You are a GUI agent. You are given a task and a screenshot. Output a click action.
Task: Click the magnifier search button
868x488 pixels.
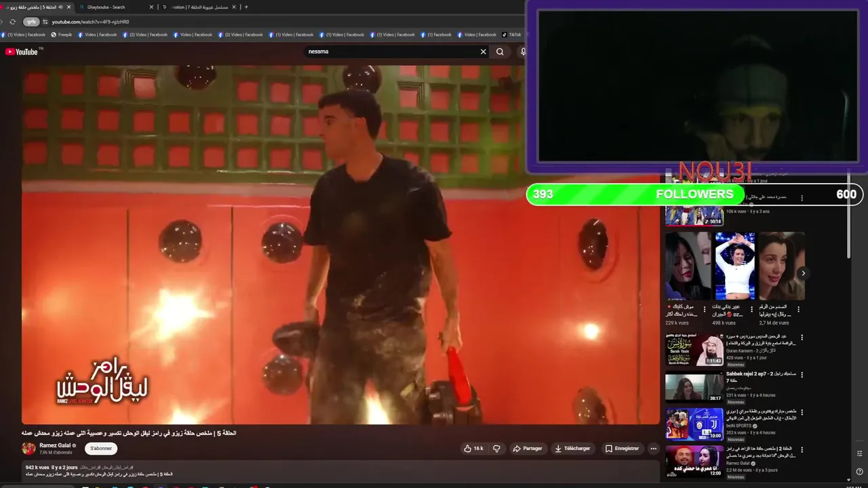500,52
